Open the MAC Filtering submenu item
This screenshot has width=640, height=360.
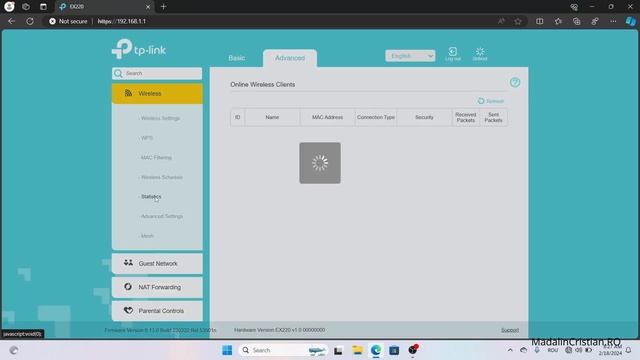click(155, 158)
